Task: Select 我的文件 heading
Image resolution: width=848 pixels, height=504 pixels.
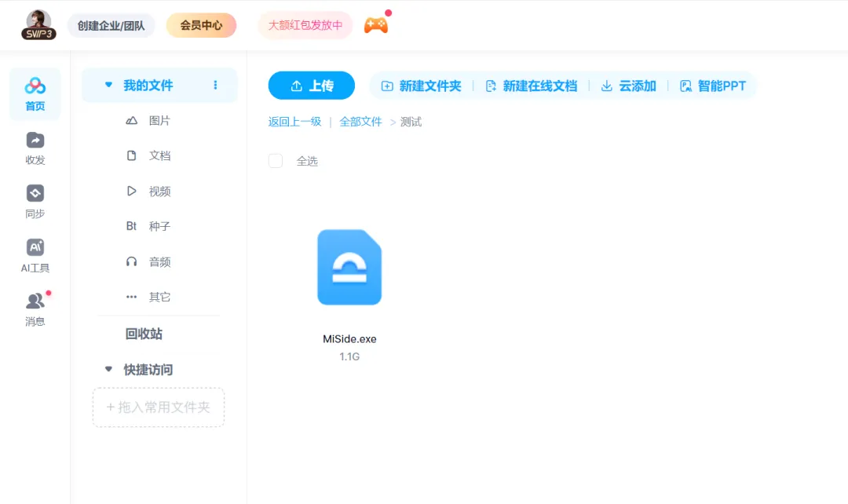Action: click(x=148, y=85)
